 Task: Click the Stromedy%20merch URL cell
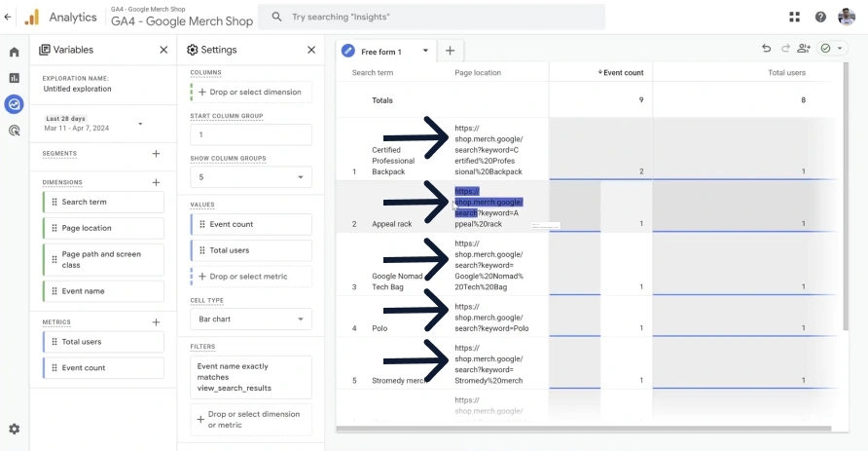pos(488,364)
